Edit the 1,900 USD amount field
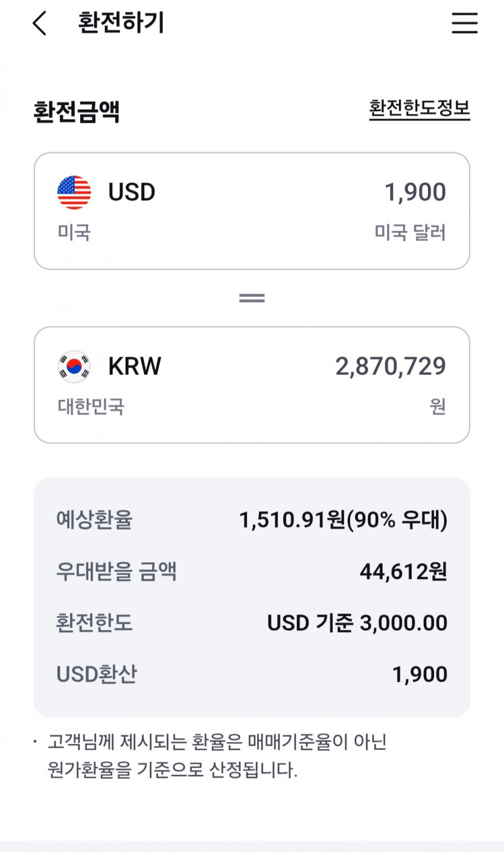504x855 pixels. pos(415,193)
